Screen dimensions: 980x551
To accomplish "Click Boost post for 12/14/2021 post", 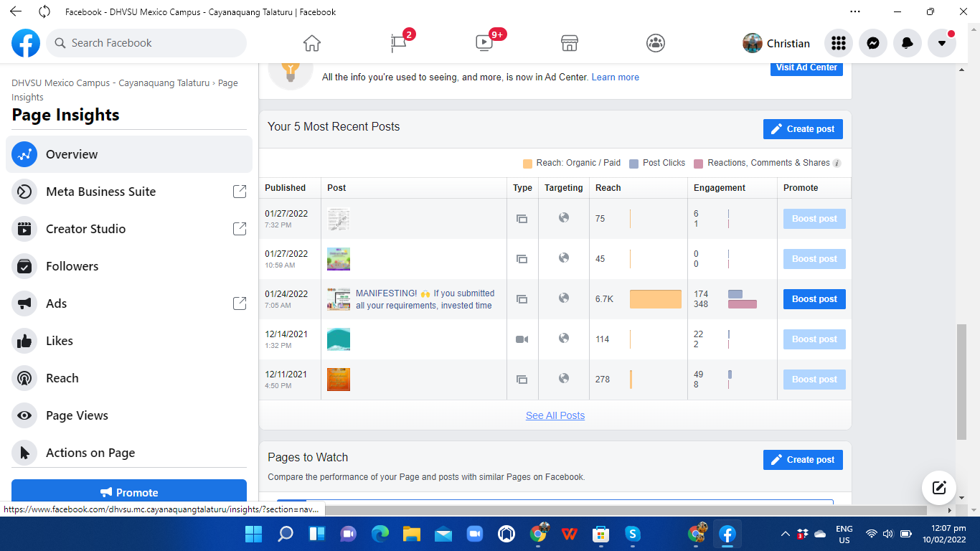I will [x=814, y=339].
